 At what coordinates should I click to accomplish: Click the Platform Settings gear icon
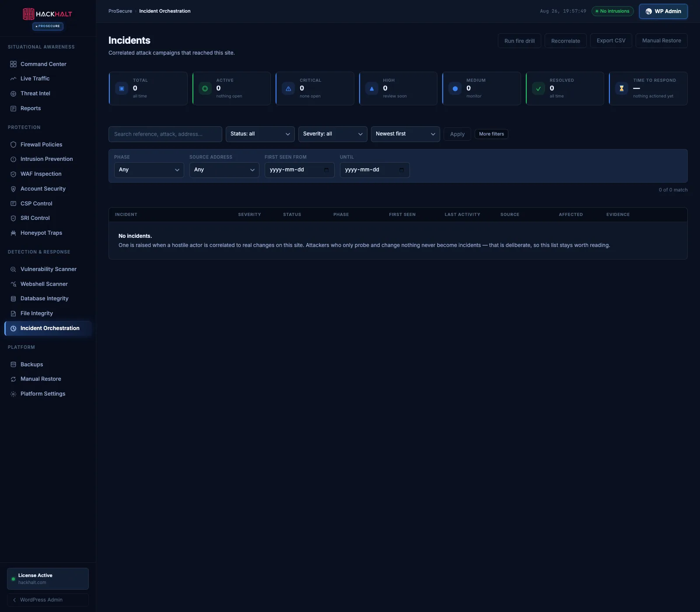(x=13, y=394)
